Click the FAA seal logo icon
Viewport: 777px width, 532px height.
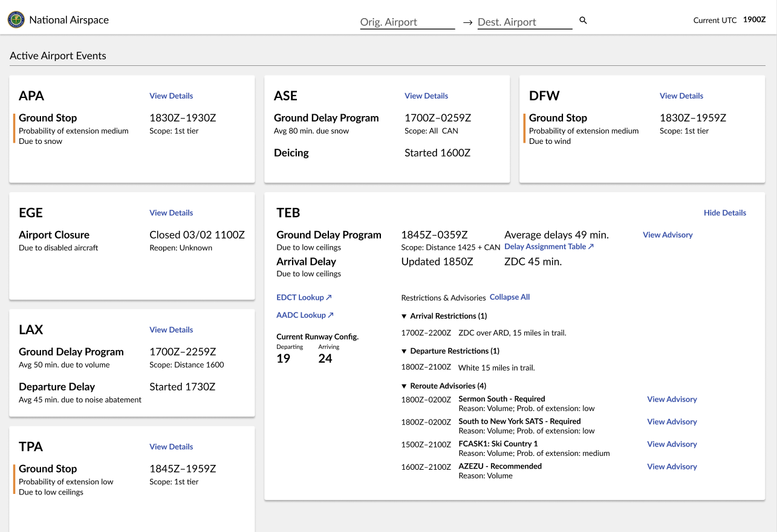pyautogui.click(x=16, y=20)
